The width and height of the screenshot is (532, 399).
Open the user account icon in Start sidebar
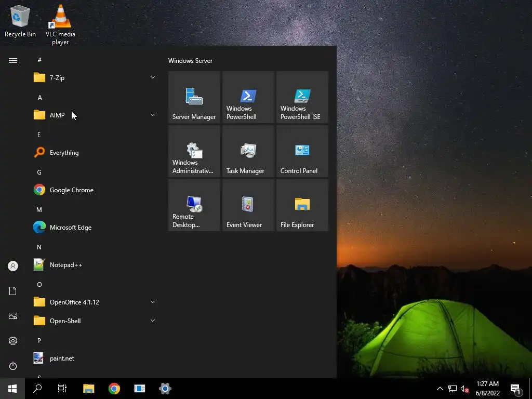[x=13, y=266]
